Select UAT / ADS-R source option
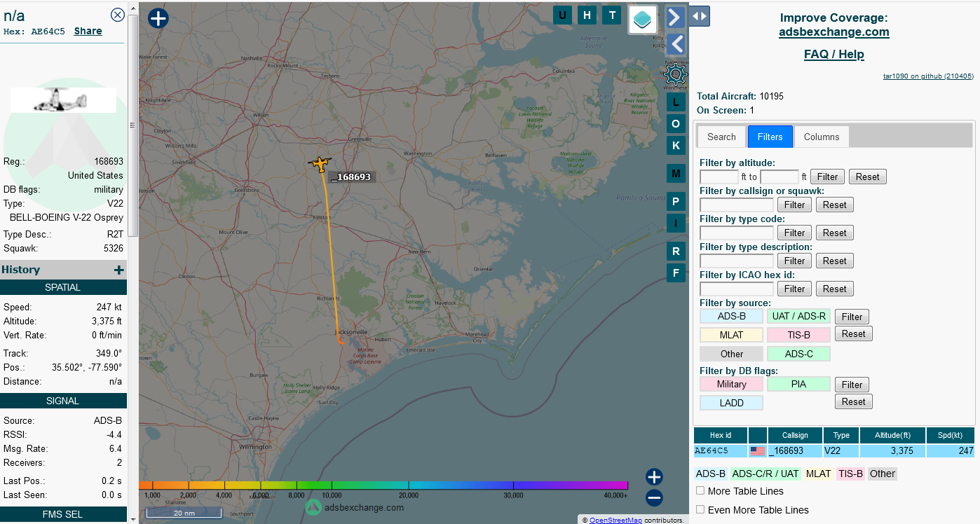This screenshot has width=980, height=524. [x=798, y=316]
